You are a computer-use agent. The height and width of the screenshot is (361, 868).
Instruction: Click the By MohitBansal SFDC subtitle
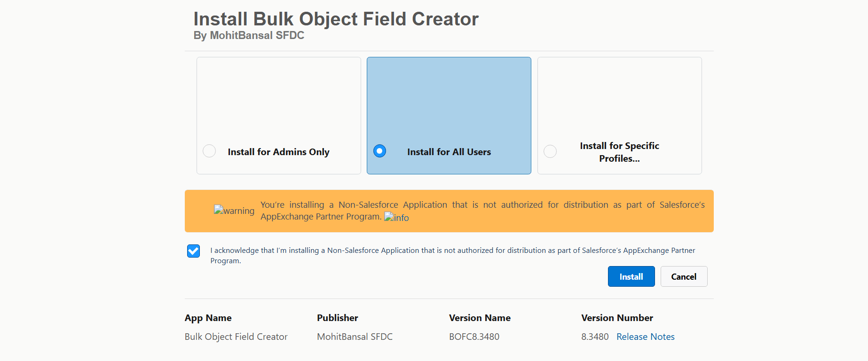click(249, 35)
